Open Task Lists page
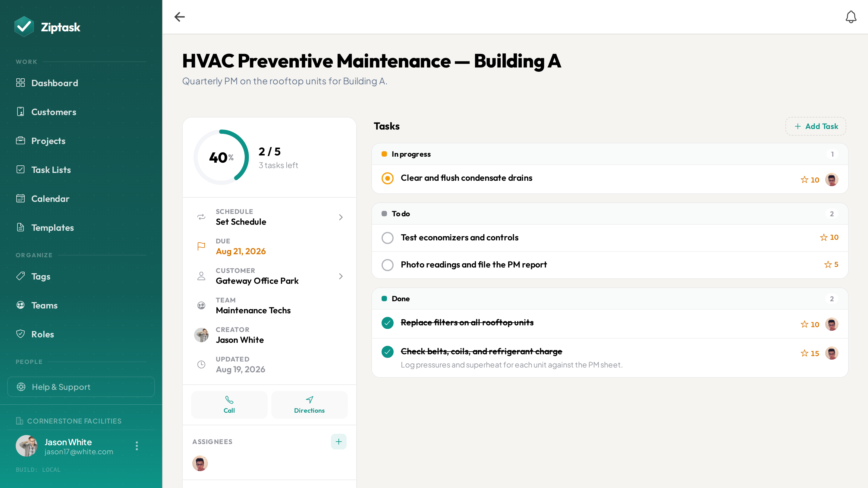The height and width of the screenshot is (488, 868). click(81, 170)
